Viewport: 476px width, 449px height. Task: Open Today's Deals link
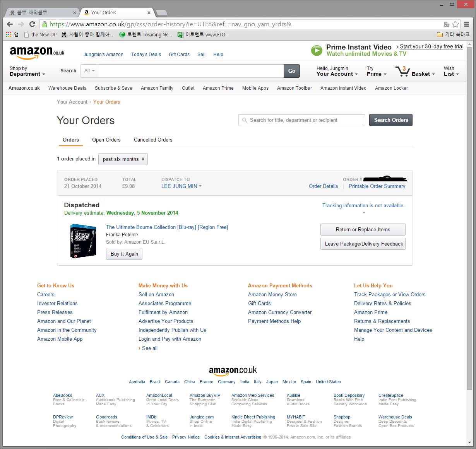(x=146, y=55)
